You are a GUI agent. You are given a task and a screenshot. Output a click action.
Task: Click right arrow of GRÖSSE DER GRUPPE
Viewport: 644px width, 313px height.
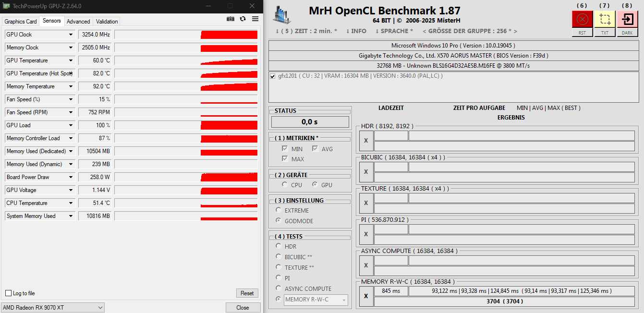coord(515,31)
